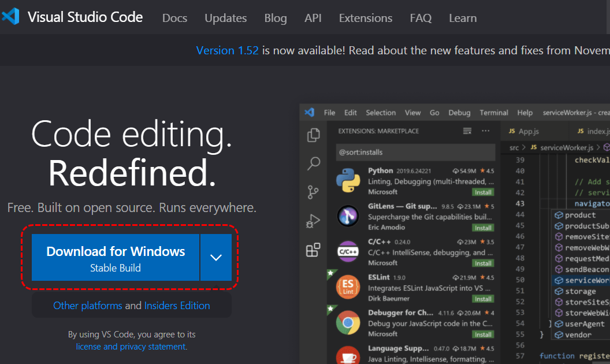Select the Search magnifier icon in activity bar
Screen dimensions: 610x364
pyautogui.click(x=314, y=164)
